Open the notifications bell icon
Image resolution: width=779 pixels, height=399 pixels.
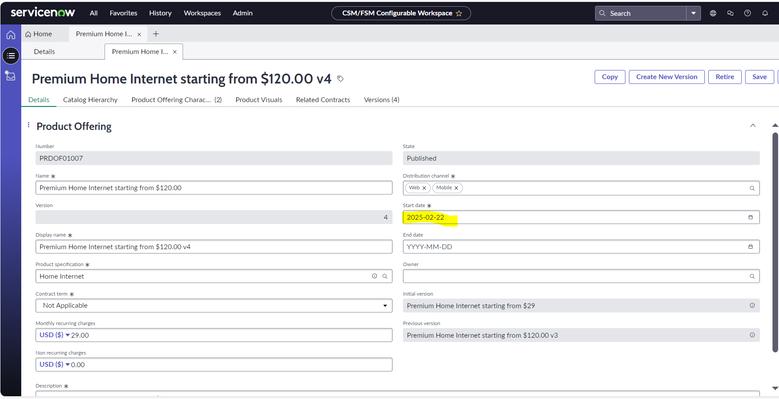coord(765,13)
